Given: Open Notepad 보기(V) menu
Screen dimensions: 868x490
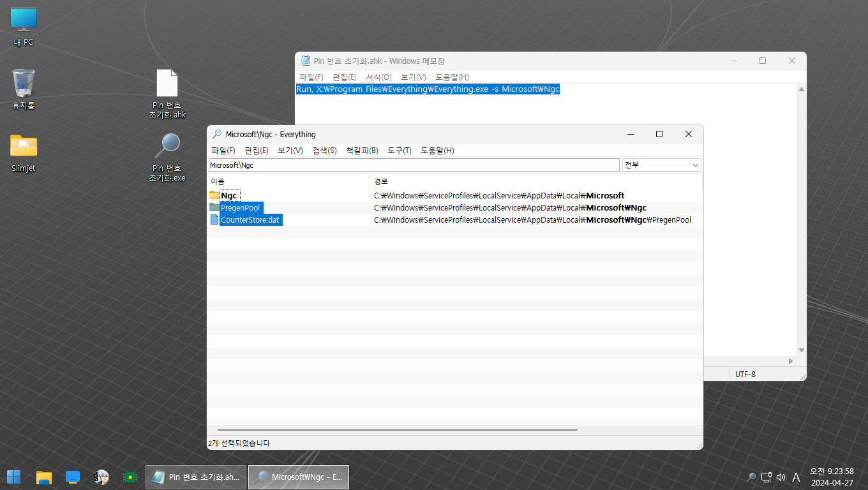Looking at the screenshot, I should [x=414, y=77].
